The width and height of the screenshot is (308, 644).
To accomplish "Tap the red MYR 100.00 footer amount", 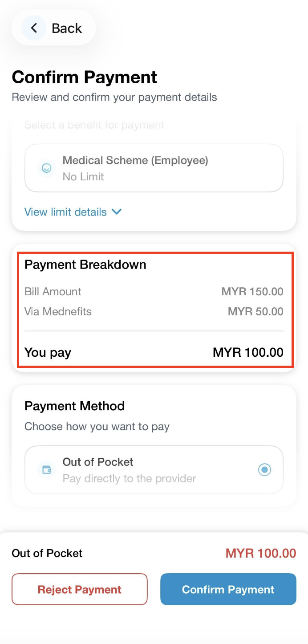I will [x=261, y=553].
